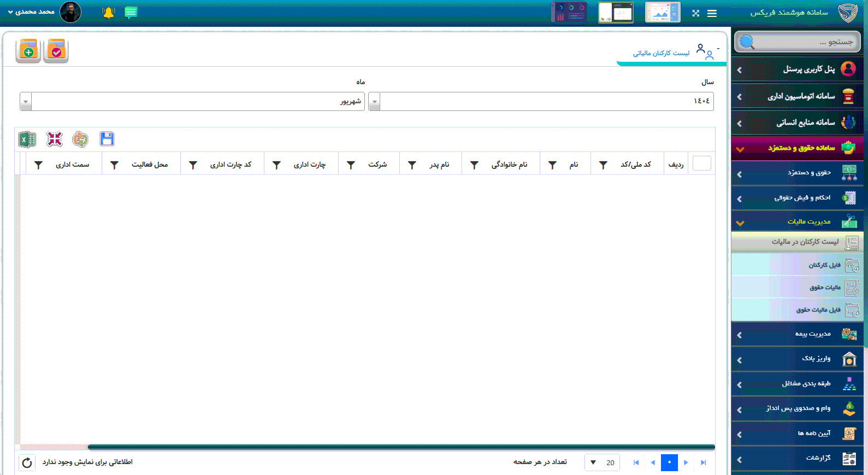The width and height of the screenshot is (868, 475).
Task: Click the جستجو search field
Action: [803, 42]
